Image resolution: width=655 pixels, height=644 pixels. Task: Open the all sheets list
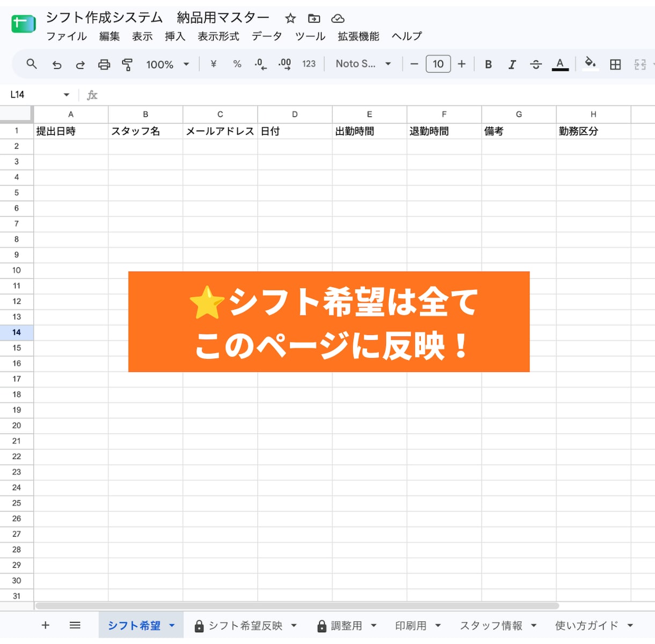[x=75, y=625]
